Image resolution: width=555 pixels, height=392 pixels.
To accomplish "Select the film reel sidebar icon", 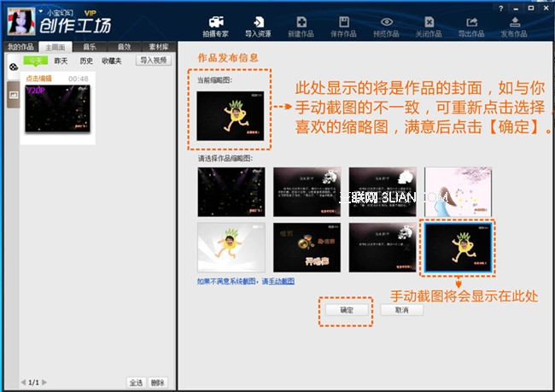I will (14, 67).
